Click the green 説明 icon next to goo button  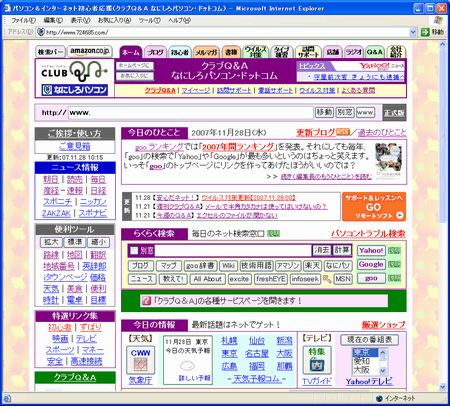coord(394,278)
